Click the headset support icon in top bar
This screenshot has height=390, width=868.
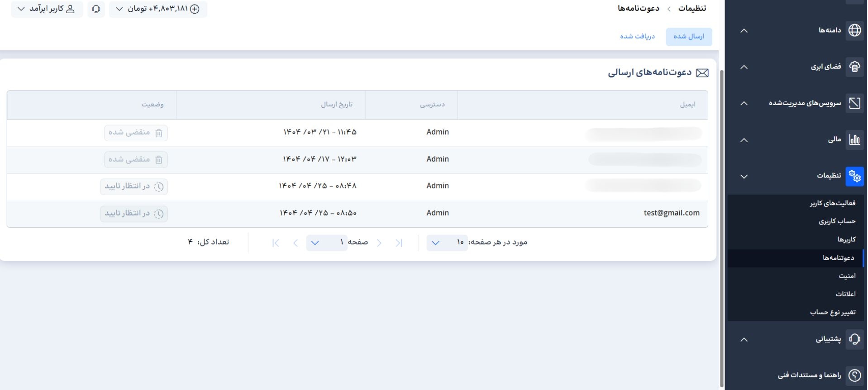(x=96, y=9)
